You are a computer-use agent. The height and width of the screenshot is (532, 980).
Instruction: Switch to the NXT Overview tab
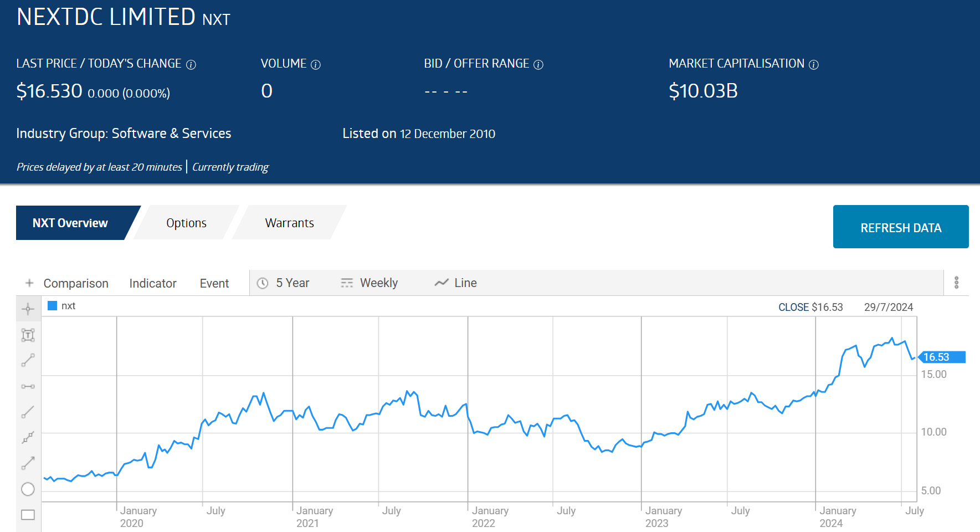70,223
